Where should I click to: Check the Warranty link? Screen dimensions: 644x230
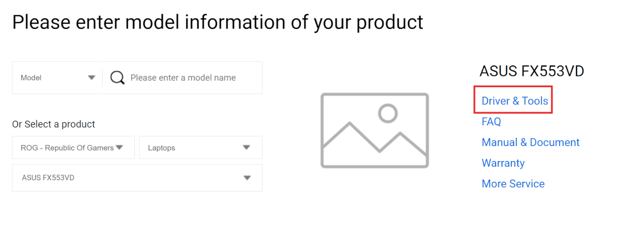503,163
